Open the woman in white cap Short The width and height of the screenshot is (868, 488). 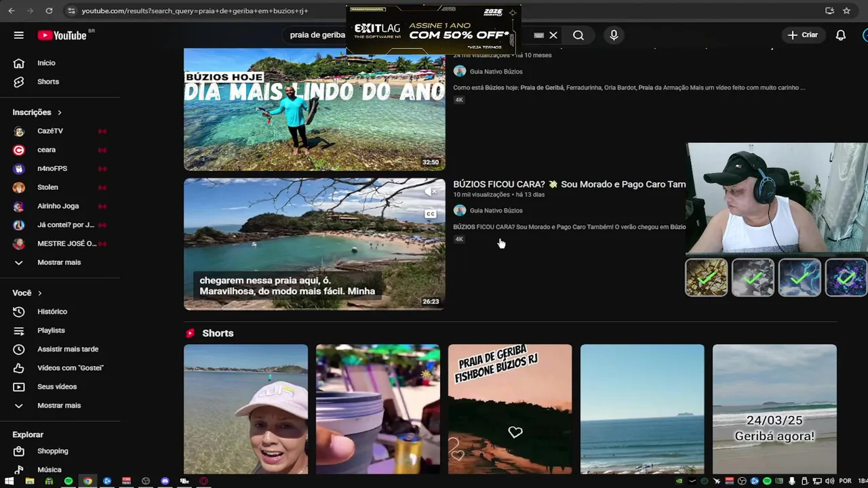(245, 409)
